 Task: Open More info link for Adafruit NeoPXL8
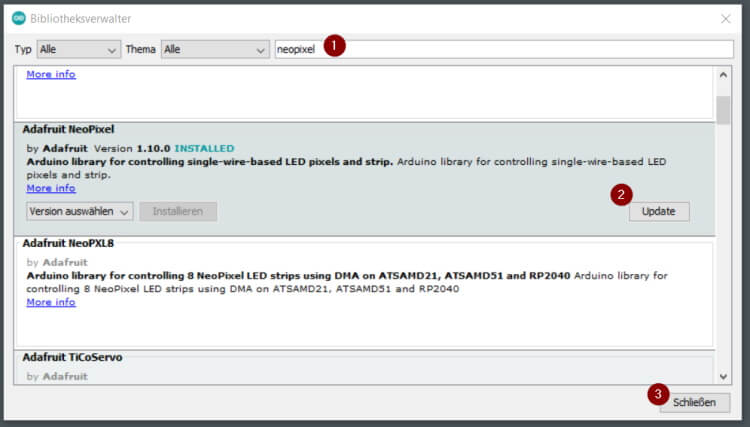click(51, 302)
